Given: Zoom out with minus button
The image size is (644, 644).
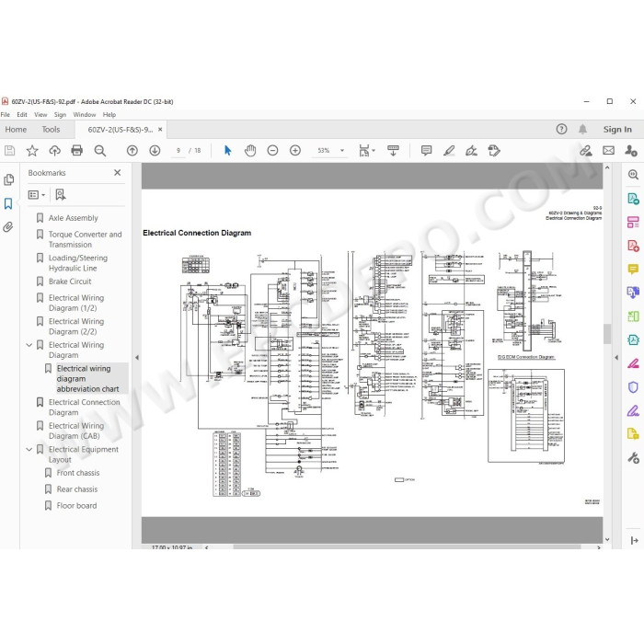Looking at the screenshot, I should pos(272,151).
